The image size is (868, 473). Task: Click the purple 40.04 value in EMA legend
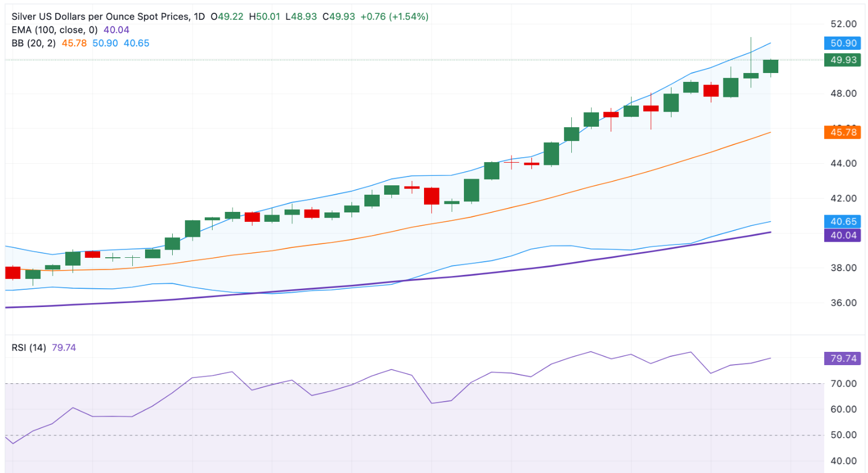(116, 30)
